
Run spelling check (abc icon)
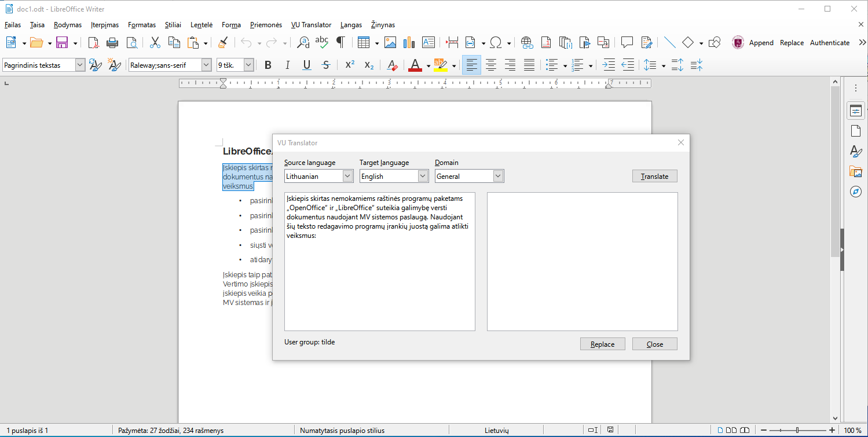click(321, 42)
